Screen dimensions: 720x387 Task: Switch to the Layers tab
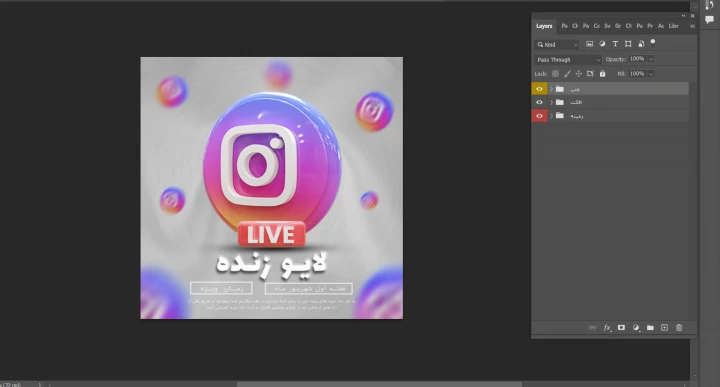point(544,26)
